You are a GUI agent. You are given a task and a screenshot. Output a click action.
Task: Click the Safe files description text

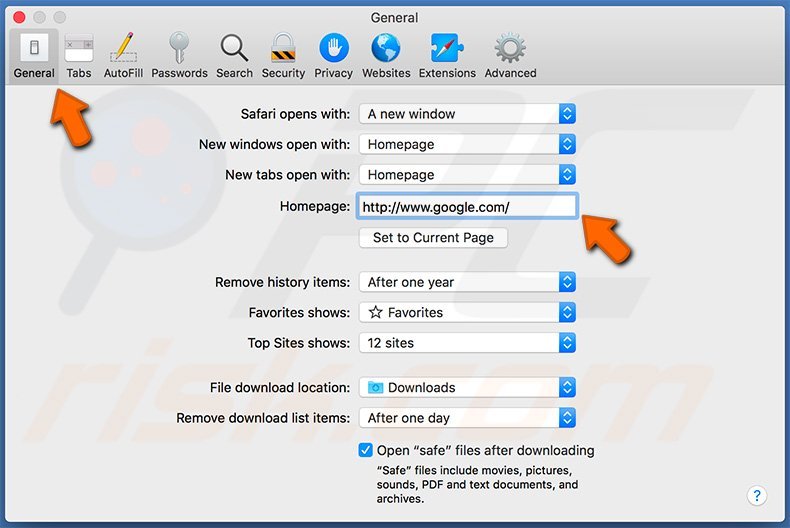477,484
